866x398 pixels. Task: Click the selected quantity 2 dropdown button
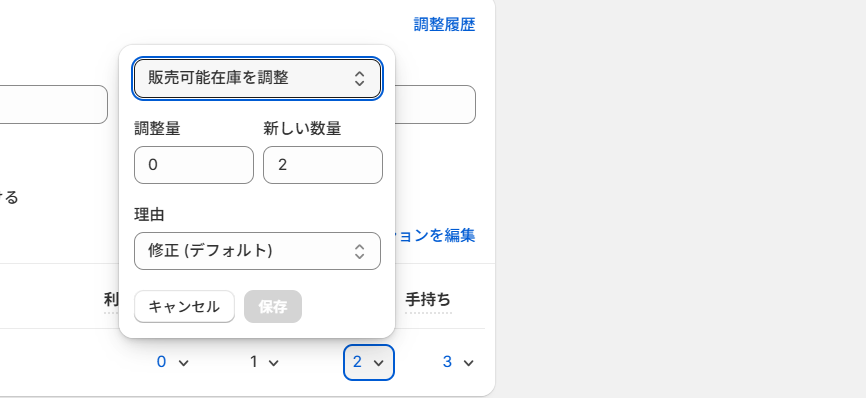point(369,362)
